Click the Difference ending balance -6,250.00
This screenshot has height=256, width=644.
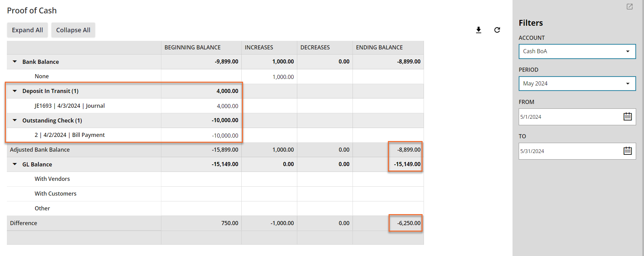(x=409, y=223)
